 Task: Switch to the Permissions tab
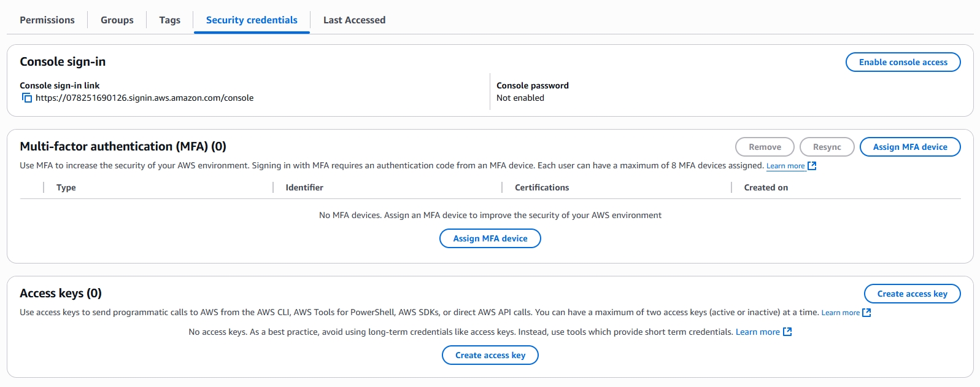[47, 20]
